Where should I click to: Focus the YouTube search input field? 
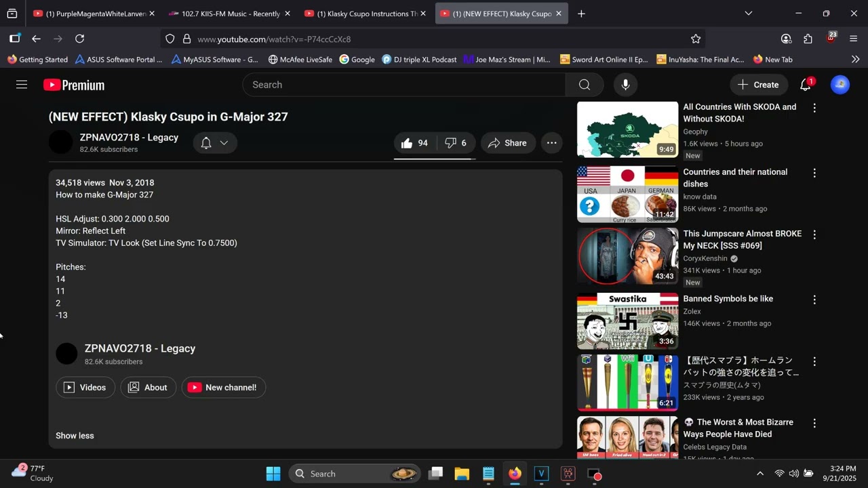(x=403, y=85)
